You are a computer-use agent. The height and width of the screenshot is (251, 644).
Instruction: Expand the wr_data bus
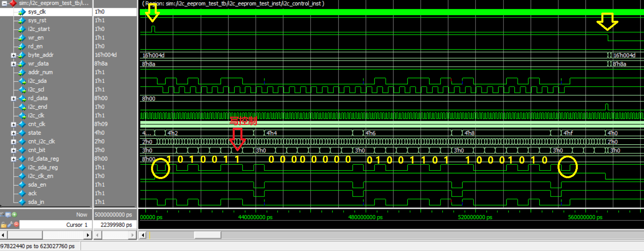pyautogui.click(x=13, y=64)
